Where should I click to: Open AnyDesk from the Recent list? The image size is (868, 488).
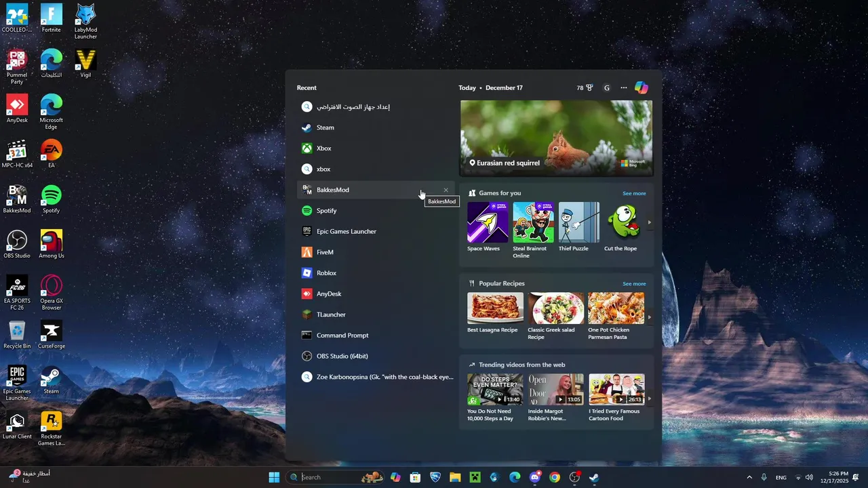coord(376,293)
